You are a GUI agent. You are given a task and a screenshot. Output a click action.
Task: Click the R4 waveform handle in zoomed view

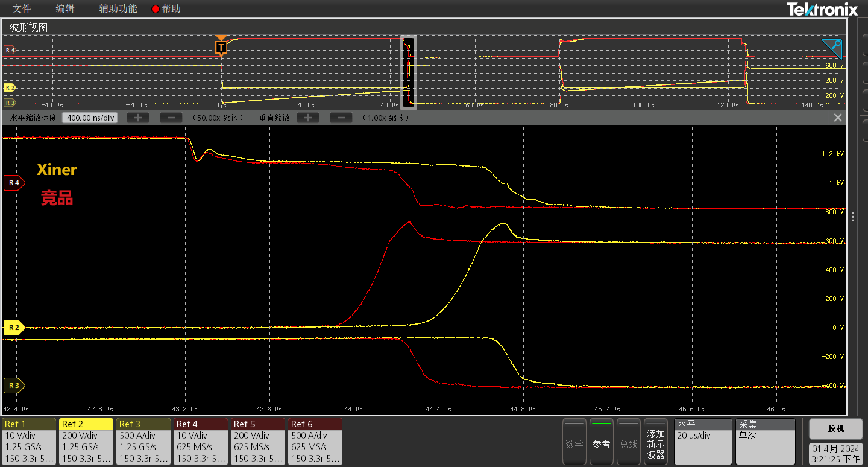14,182
